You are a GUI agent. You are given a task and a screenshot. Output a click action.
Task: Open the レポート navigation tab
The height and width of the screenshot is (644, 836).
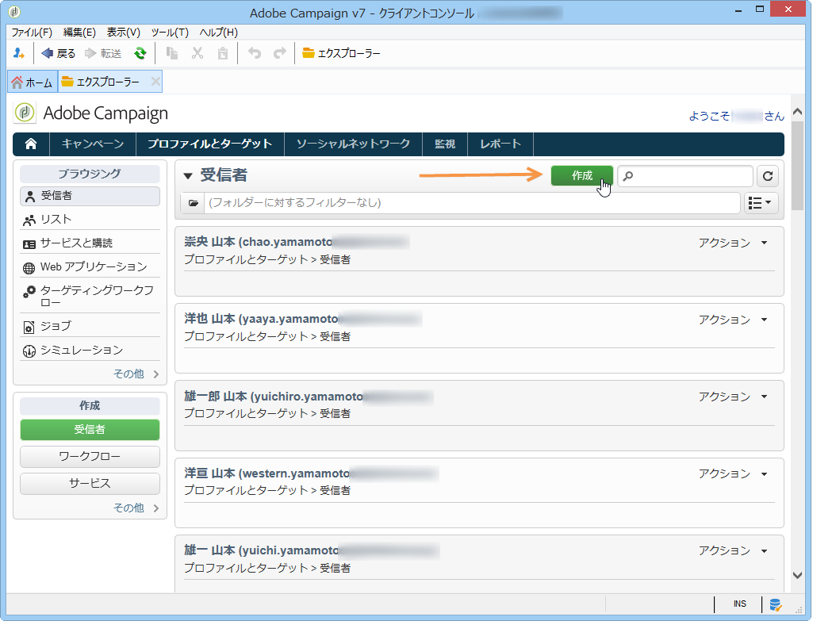click(500, 144)
